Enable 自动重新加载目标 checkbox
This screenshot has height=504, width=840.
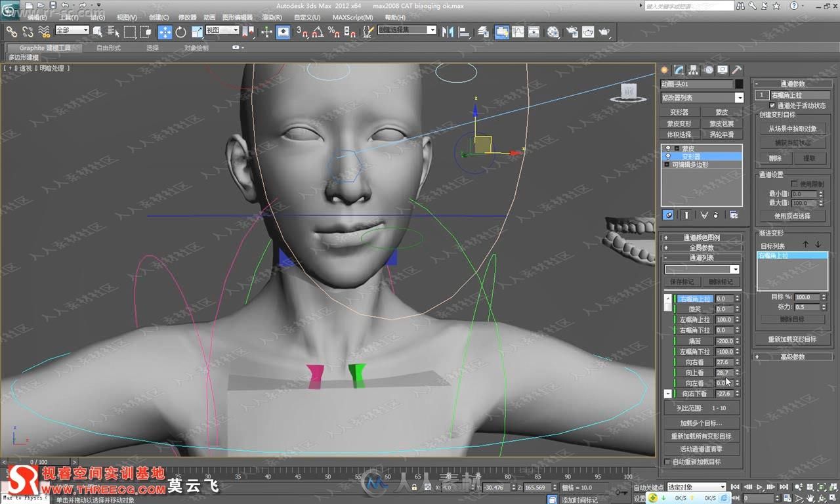(668, 461)
